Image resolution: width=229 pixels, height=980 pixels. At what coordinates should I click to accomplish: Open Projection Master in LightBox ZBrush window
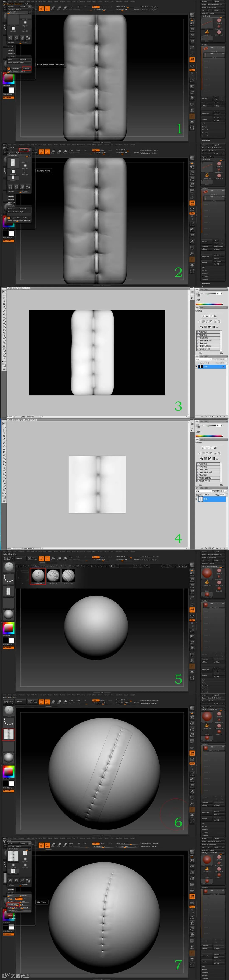[8, 559]
